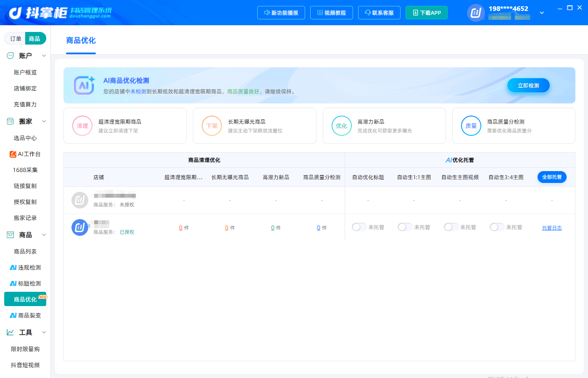Screen dimensions: 588x378
Task: Click the NEW badge on 商品优化
Action: [43, 297]
